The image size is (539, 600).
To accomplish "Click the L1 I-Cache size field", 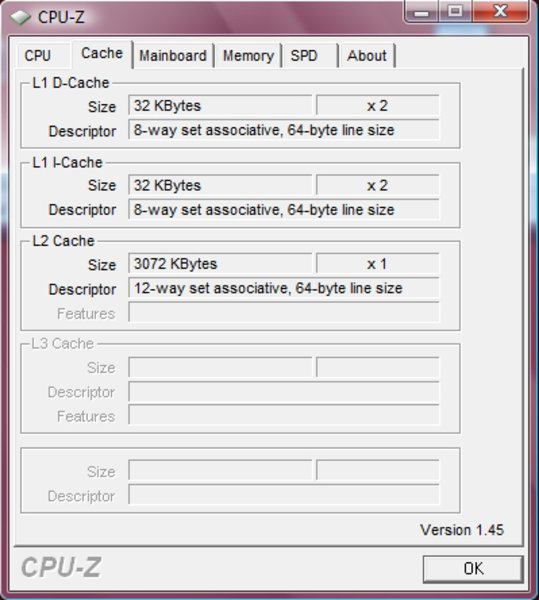I will (220, 185).
